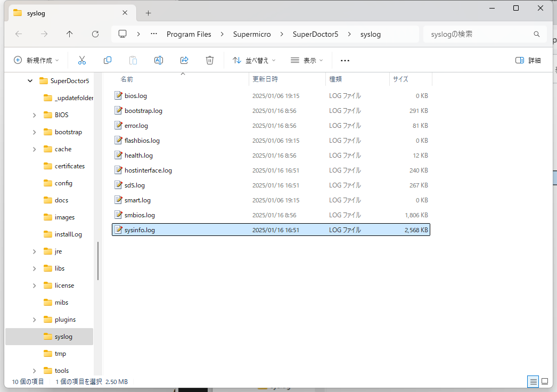Click the PC monitor icon in address bar
This screenshot has height=392, width=557.
point(122,34)
